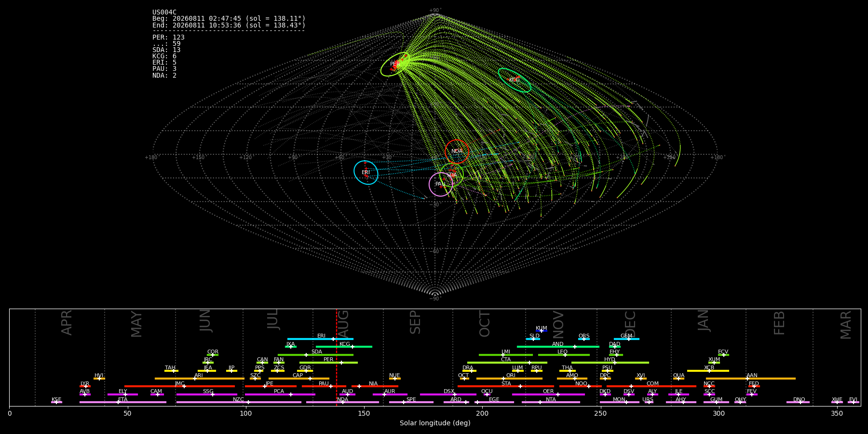The height and width of the screenshot is (434, 868).
Task: Select the QUA shower bar
Action: [678, 379]
